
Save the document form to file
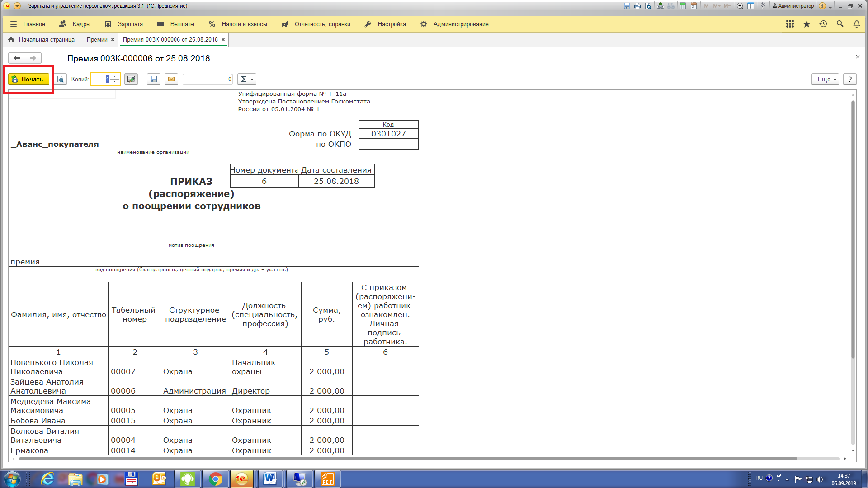(x=154, y=79)
